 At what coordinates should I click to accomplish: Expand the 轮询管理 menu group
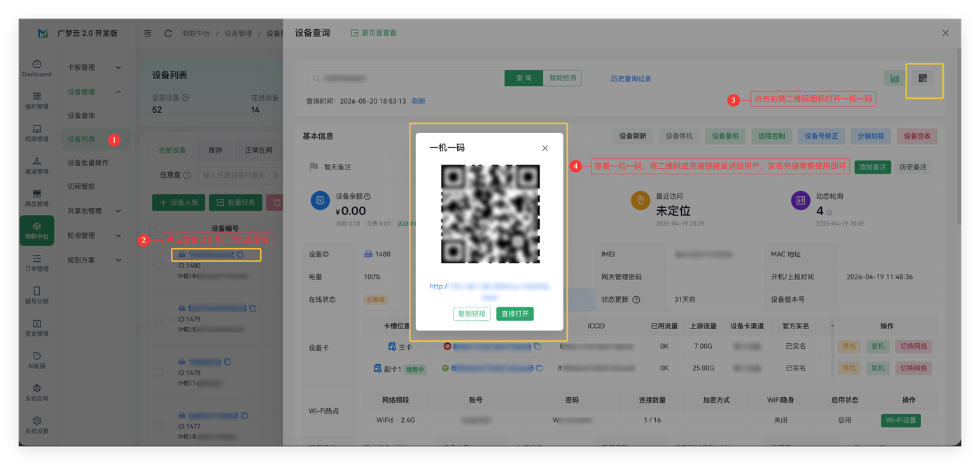[94, 235]
